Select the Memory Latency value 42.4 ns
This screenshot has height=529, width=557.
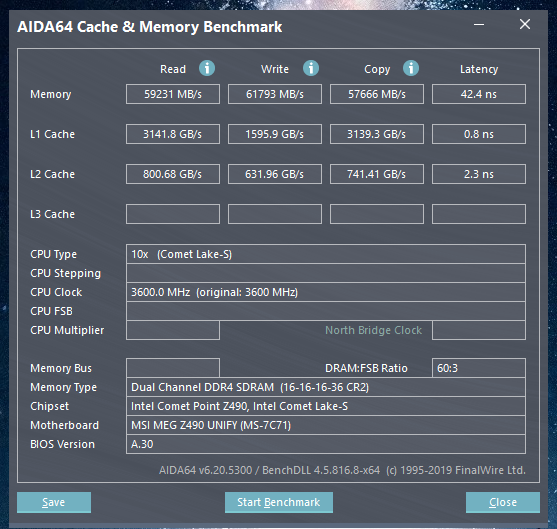pyautogui.click(x=479, y=94)
